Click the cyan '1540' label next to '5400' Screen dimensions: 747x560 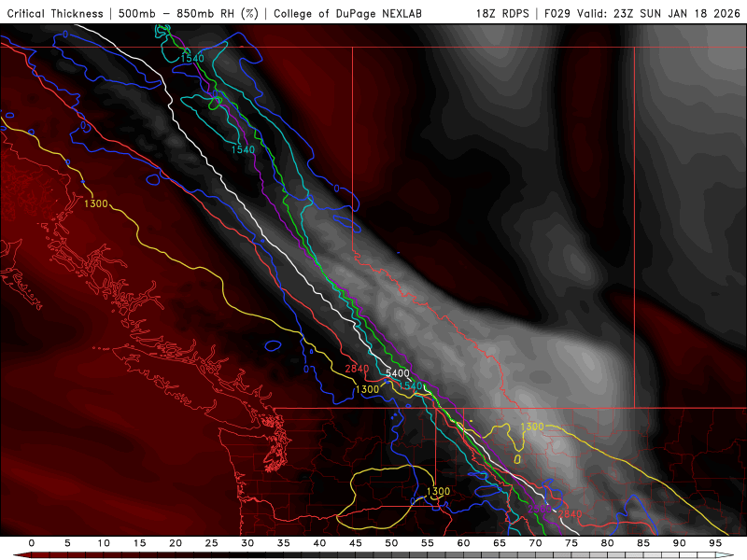pos(411,385)
